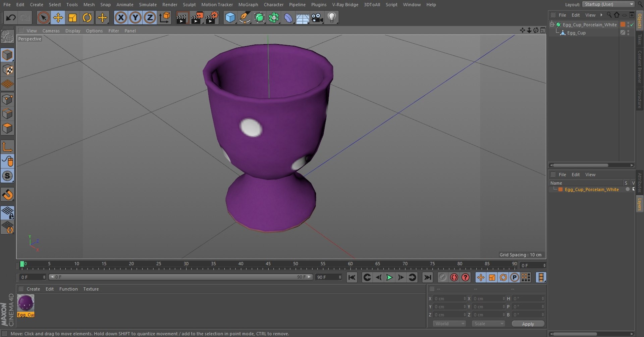Add a Light object

(x=332, y=17)
